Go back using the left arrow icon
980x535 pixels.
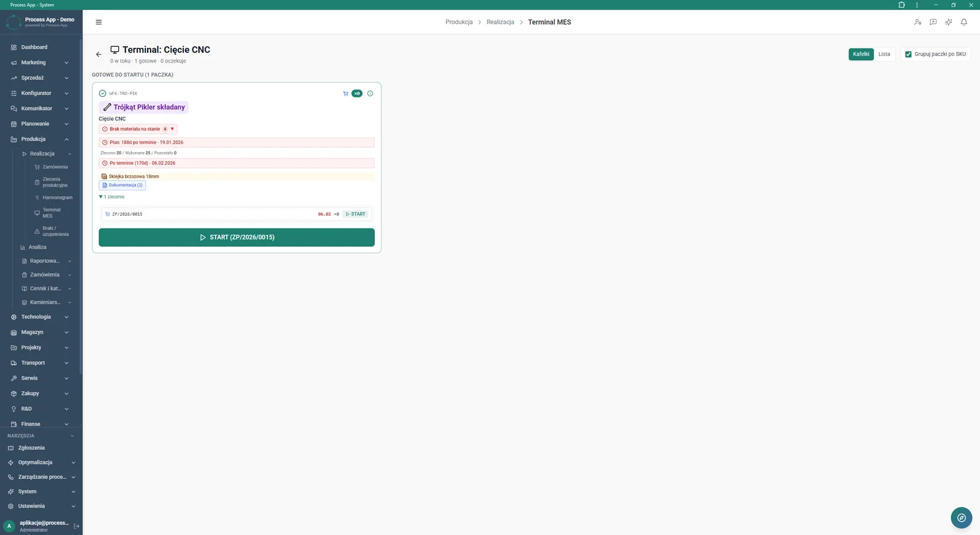99,55
